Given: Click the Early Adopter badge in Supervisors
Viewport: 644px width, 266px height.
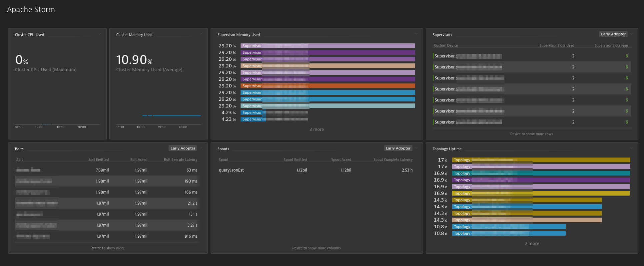Looking at the screenshot, I should click(613, 34).
